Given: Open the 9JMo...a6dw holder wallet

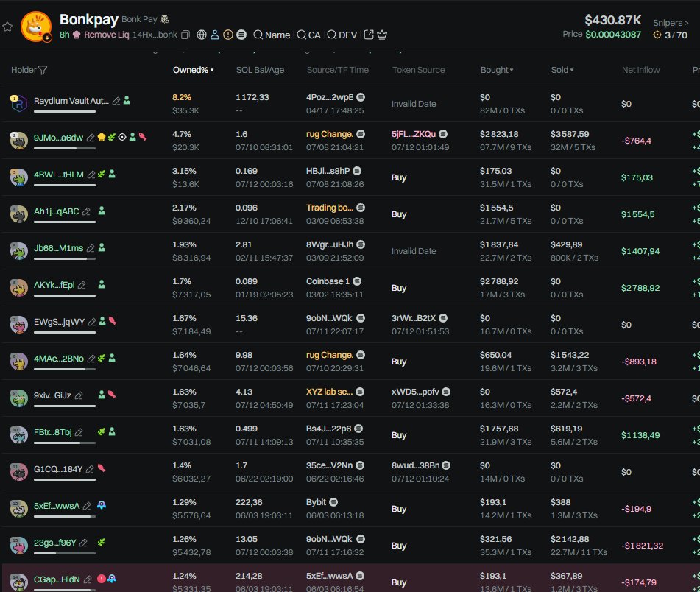Looking at the screenshot, I should pos(58,138).
